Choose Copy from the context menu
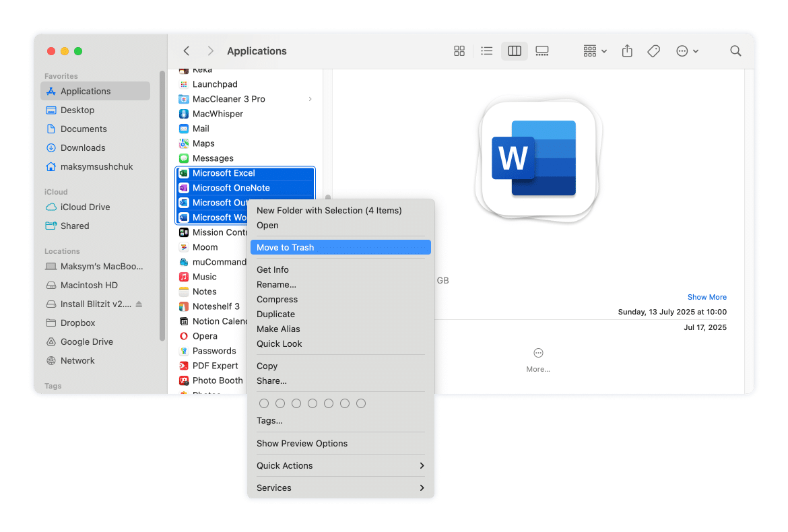The height and width of the screenshot is (532, 788). [x=341, y=366]
